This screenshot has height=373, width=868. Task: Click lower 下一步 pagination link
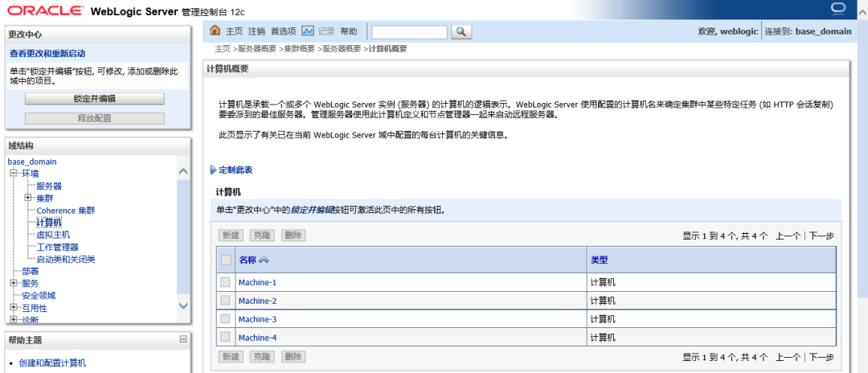(x=821, y=358)
